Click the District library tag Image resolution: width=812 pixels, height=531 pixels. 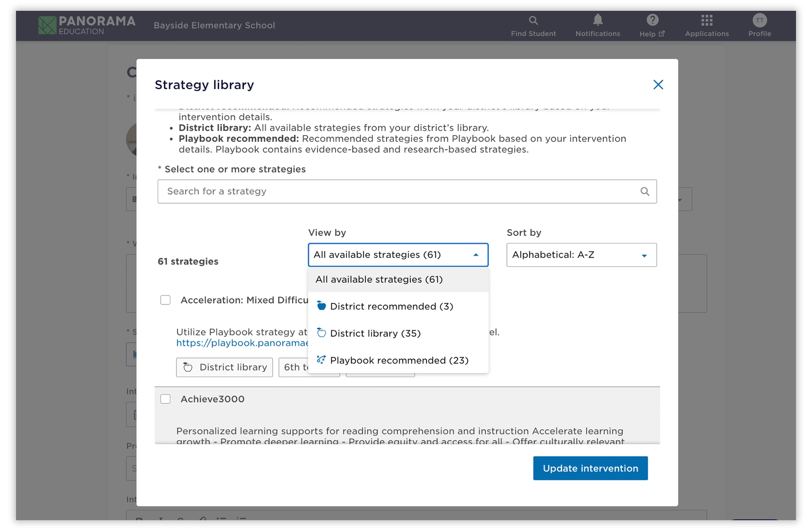[224, 367]
